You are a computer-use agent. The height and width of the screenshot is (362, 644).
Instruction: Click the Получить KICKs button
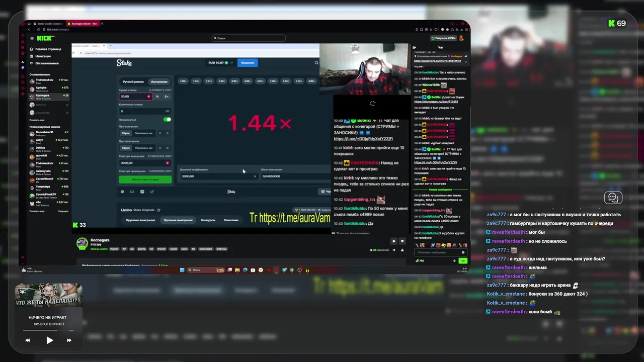click(444, 38)
